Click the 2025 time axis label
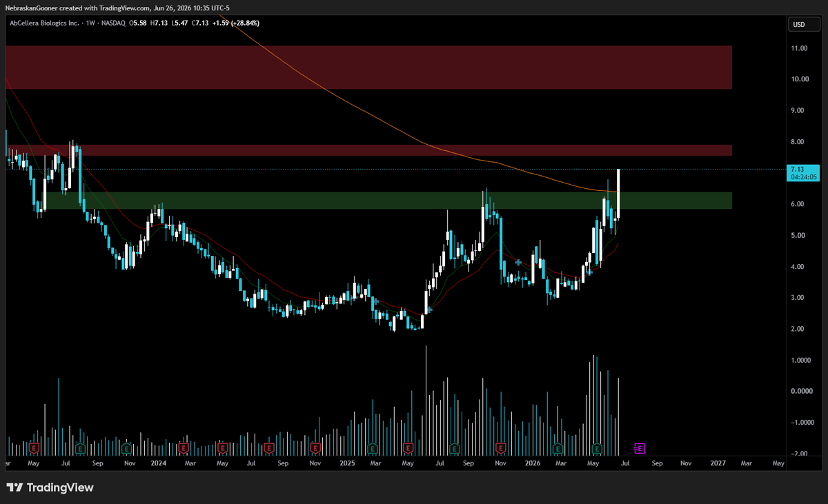The height and width of the screenshot is (504, 828). coord(347,464)
